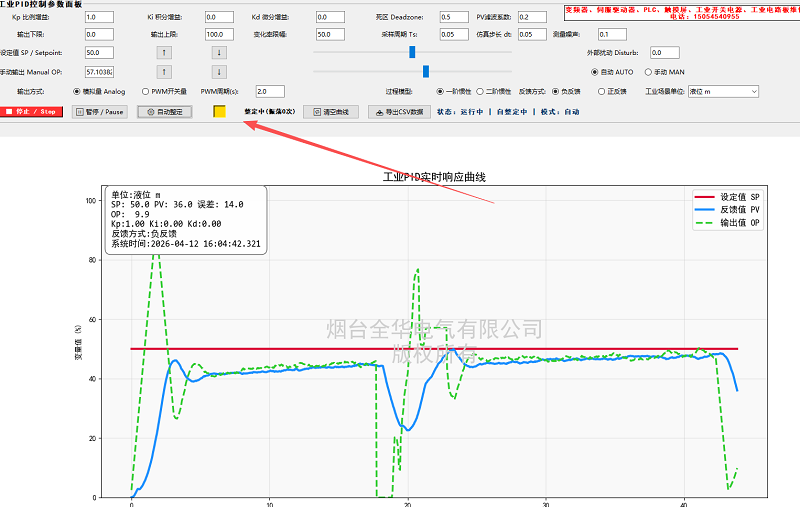This screenshot has height=507, width=800.
Task: Choose second-order inertia process model
Action: pyautogui.click(x=479, y=91)
